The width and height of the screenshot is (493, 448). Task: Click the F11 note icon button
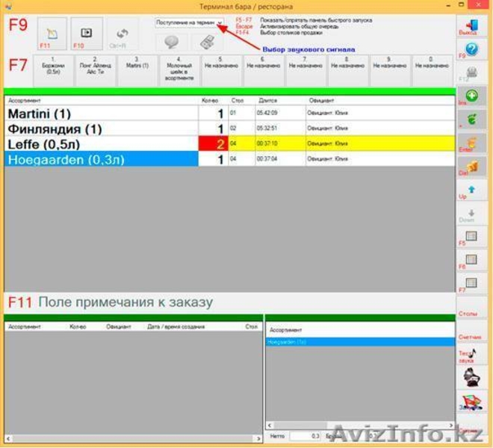pyautogui.click(x=52, y=34)
